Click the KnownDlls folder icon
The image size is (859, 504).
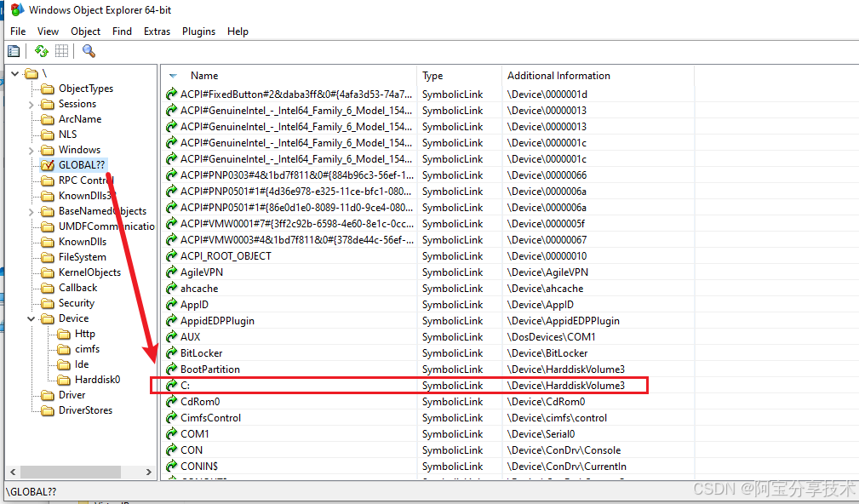[x=49, y=242]
